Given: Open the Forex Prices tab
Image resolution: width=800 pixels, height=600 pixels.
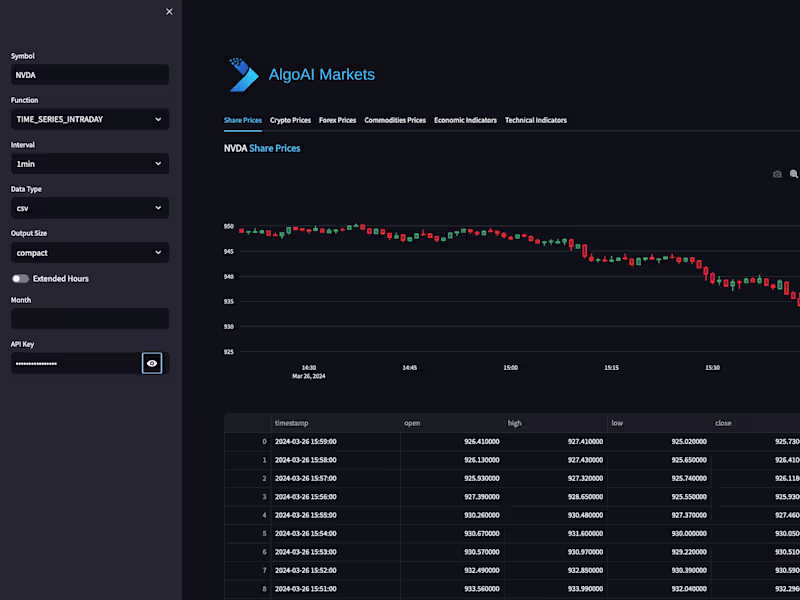Looking at the screenshot, I should tap(337, 120).
